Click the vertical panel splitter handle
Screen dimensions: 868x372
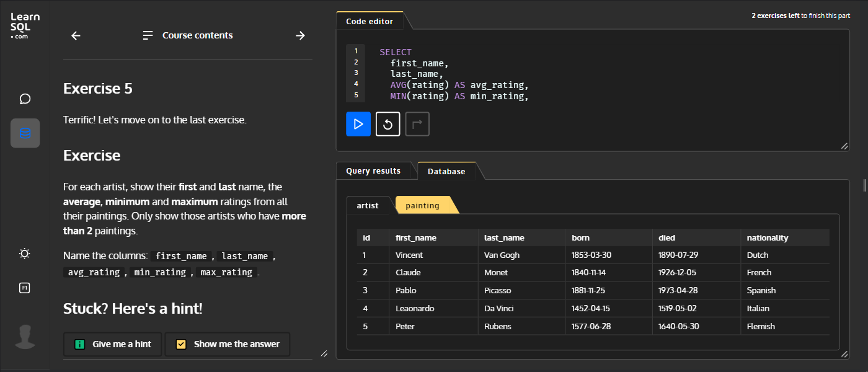[864, 185]
